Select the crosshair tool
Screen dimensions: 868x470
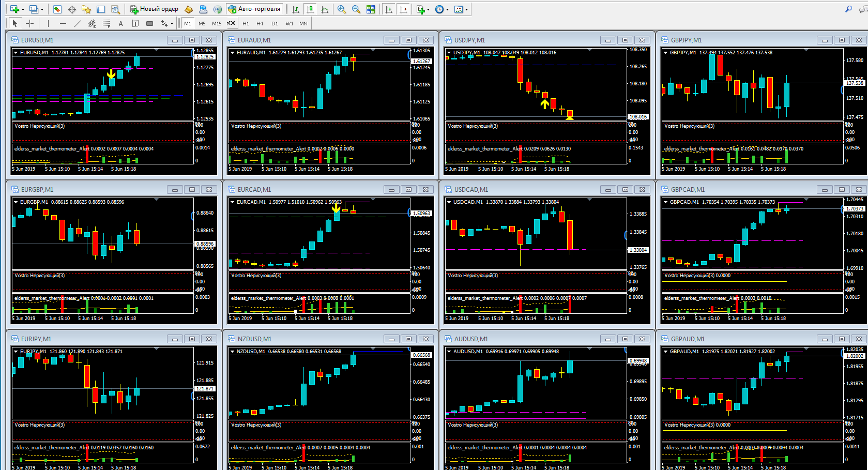coord(30,23)
